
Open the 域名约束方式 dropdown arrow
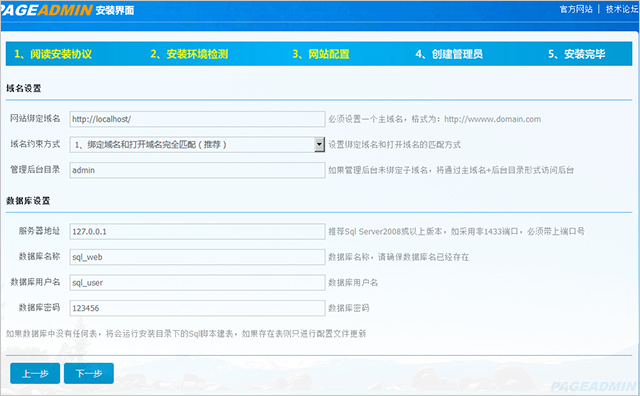point(319,145)
